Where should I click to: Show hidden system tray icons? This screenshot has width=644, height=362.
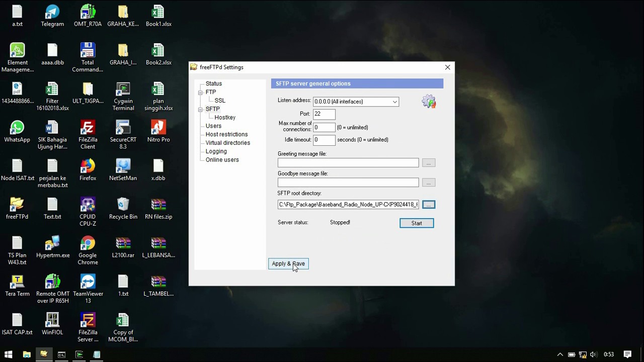click(560, 354)
